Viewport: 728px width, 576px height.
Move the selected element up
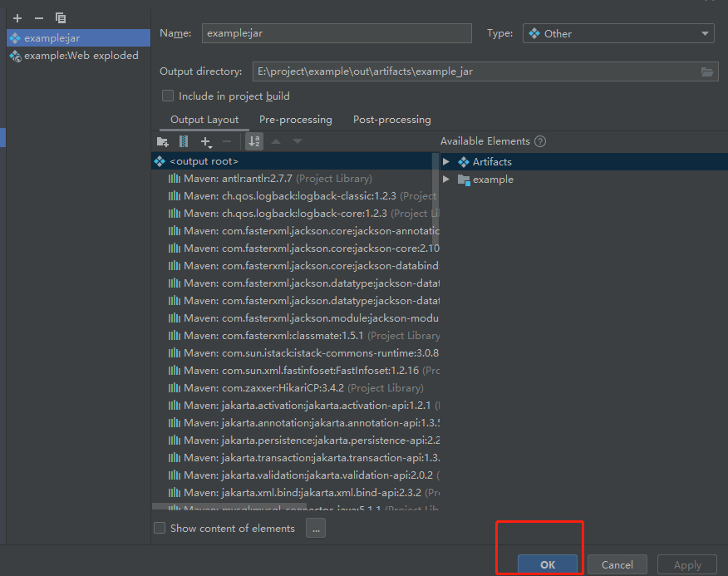tap(275, 141)
